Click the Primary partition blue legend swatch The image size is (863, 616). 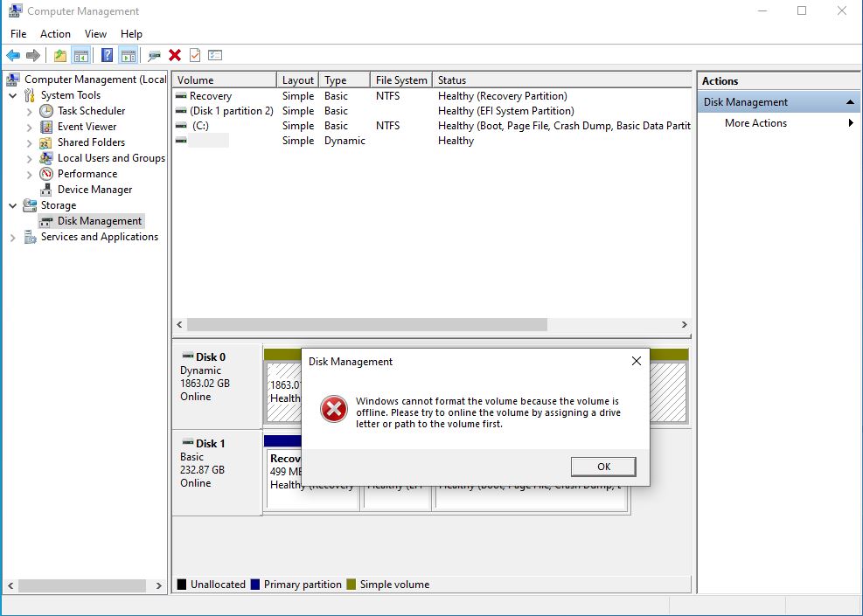coord(254,584)
